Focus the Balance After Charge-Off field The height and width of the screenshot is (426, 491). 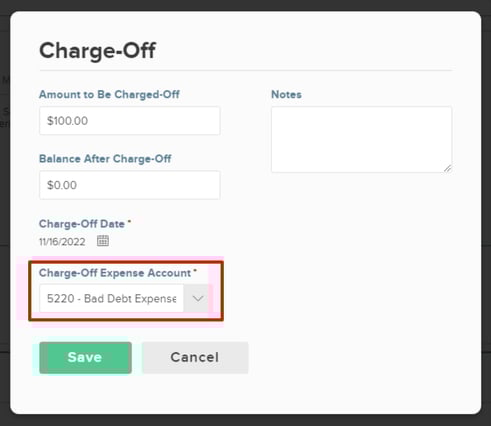click(x=130, y=185)
